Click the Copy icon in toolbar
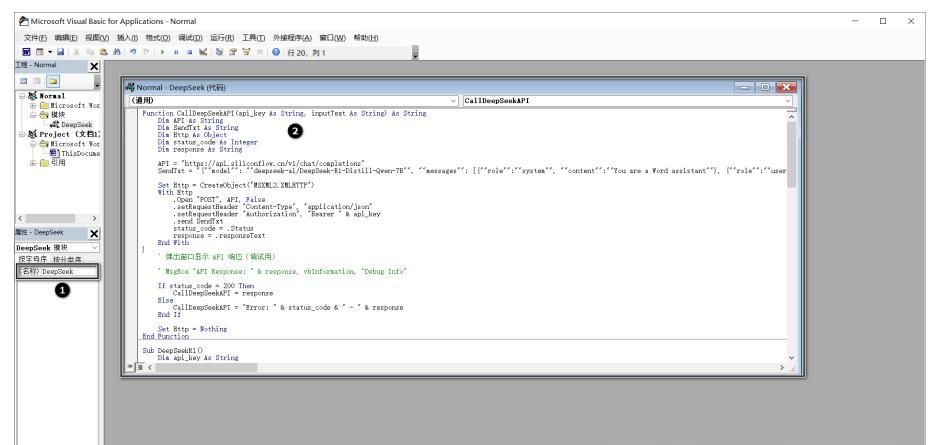 point(90,52)
